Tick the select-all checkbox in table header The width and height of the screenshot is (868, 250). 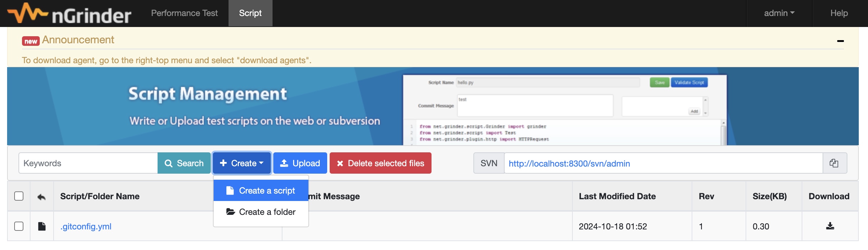(19, 196)
